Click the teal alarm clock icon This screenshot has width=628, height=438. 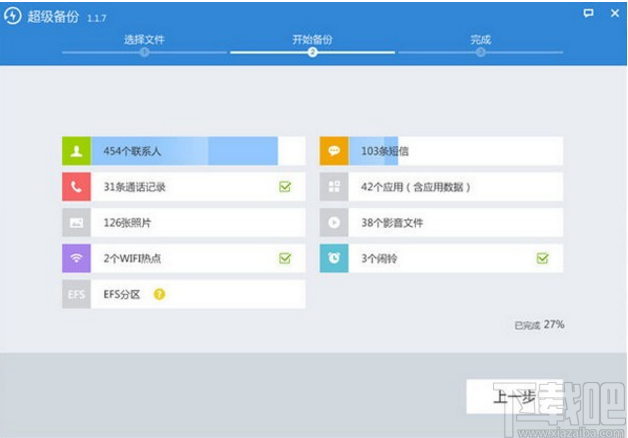[334, 258]
